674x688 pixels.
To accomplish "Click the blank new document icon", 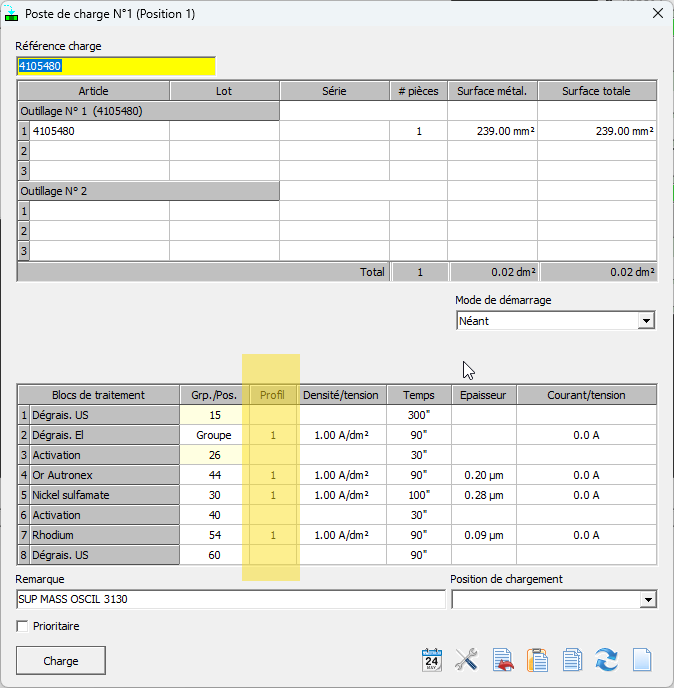I will [x=642, y=660].
